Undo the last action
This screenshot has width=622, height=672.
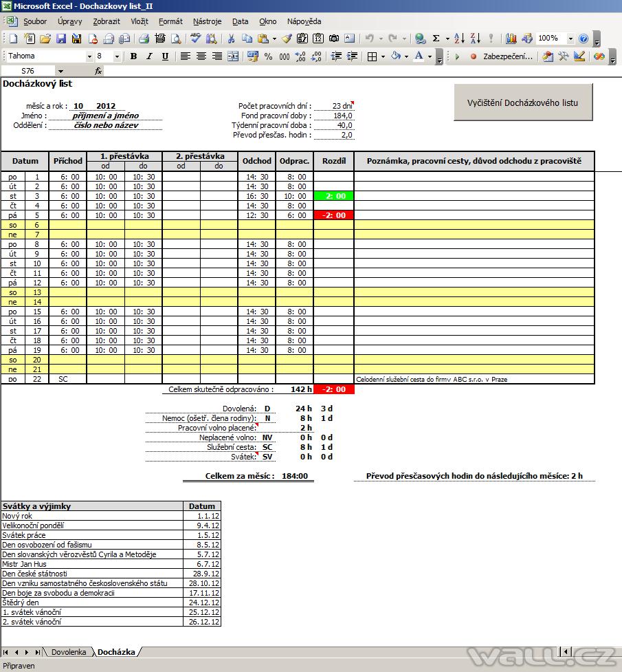369,39
